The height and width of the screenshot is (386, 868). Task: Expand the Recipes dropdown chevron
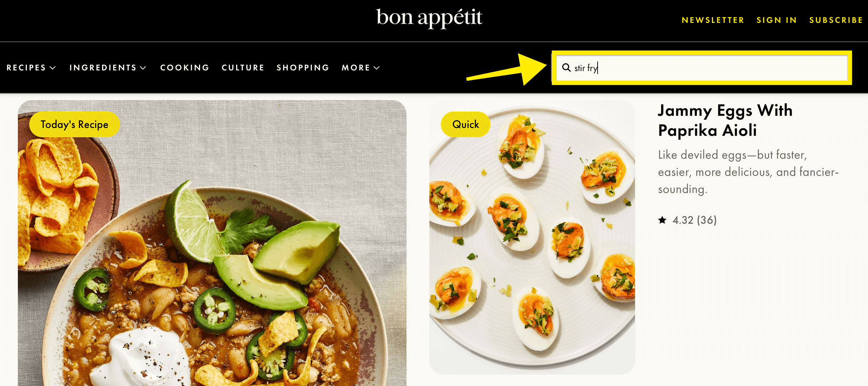coord(53,68)
